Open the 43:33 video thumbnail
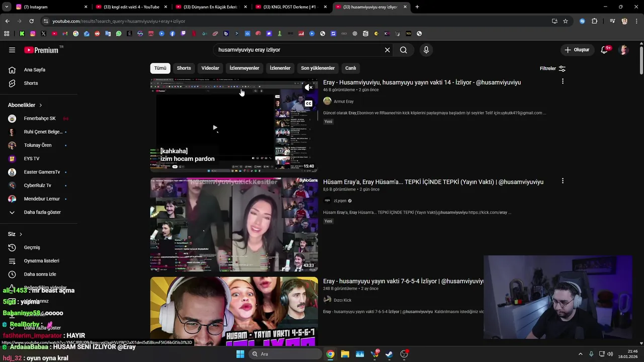 click(234, 224)
